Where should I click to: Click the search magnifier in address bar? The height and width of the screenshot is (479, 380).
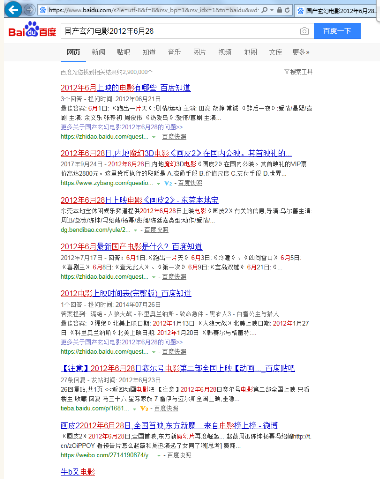[x=264, y=10]
